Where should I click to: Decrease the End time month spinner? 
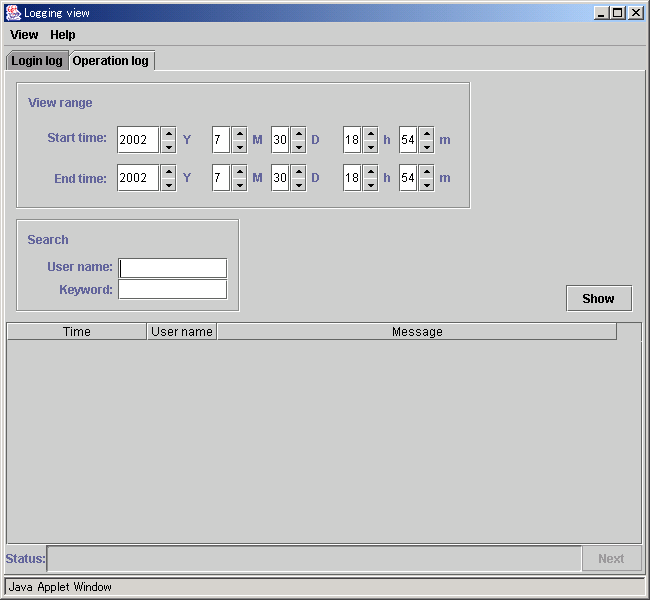click(239, 185)
